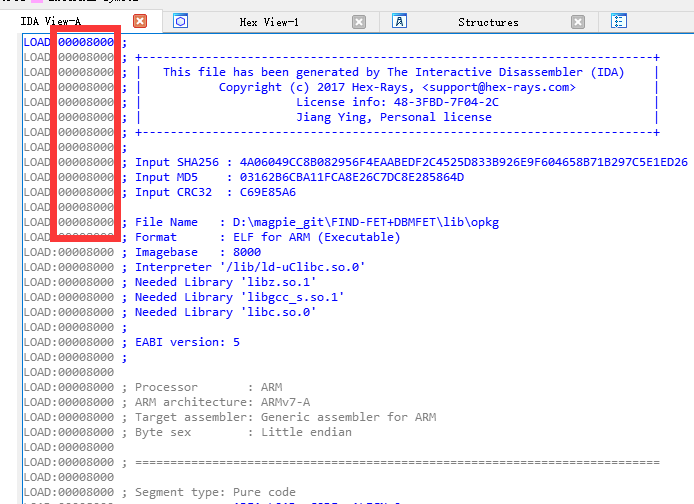Click the Segment type: Pure code line
The image size is (694, 504).
coord(215,492)
